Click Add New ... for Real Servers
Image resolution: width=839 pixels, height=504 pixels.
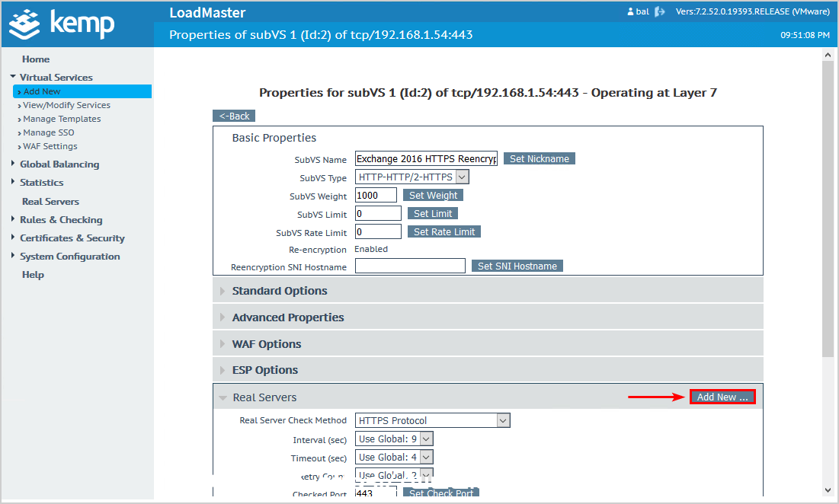(722, 397)
